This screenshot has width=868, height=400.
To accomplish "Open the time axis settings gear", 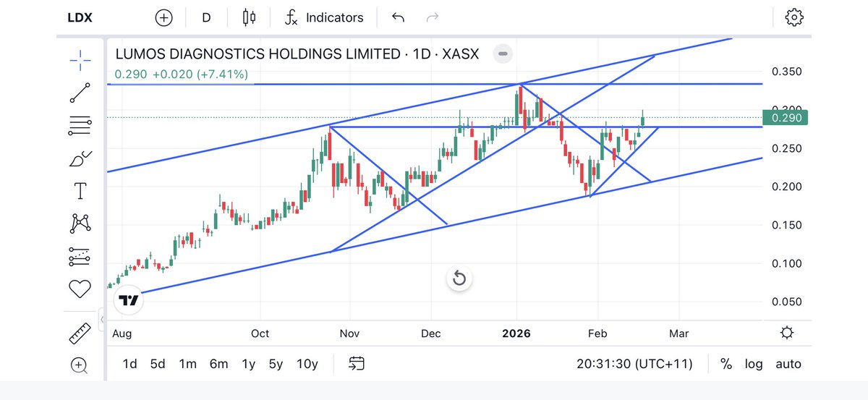I will [788, 333].
